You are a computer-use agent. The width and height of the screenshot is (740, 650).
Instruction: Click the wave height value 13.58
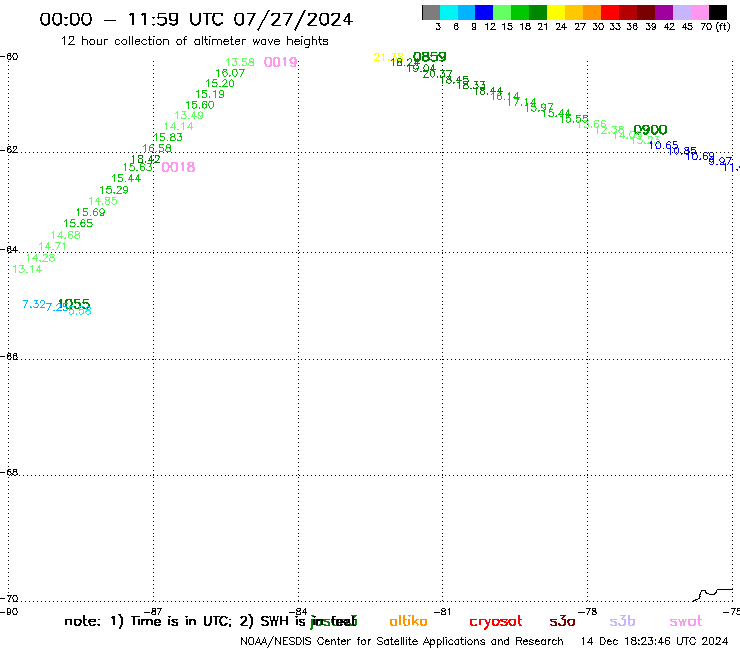240,62
